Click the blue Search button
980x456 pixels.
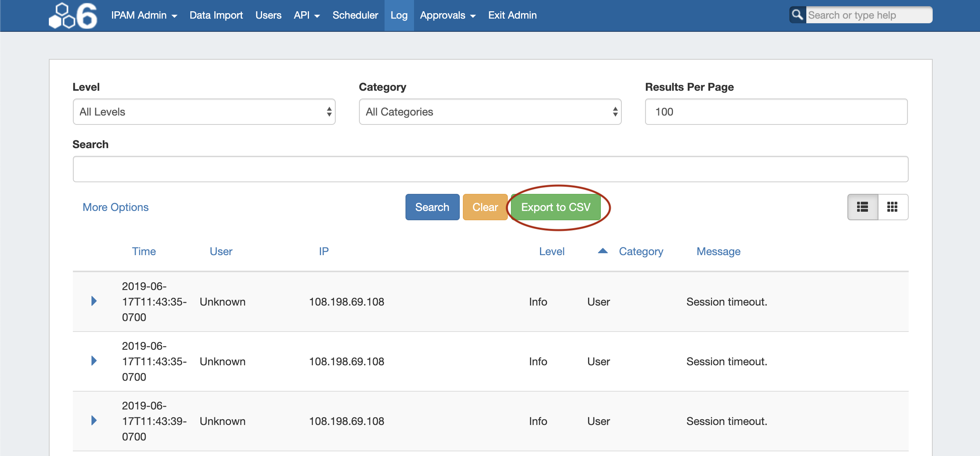(432, 207)
